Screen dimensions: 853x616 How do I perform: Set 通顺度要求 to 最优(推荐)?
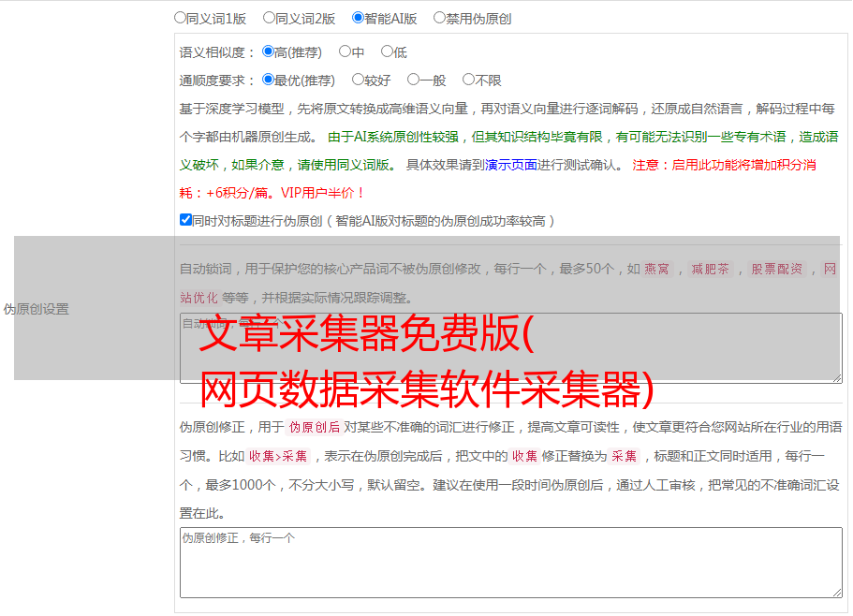coord(268,81)
